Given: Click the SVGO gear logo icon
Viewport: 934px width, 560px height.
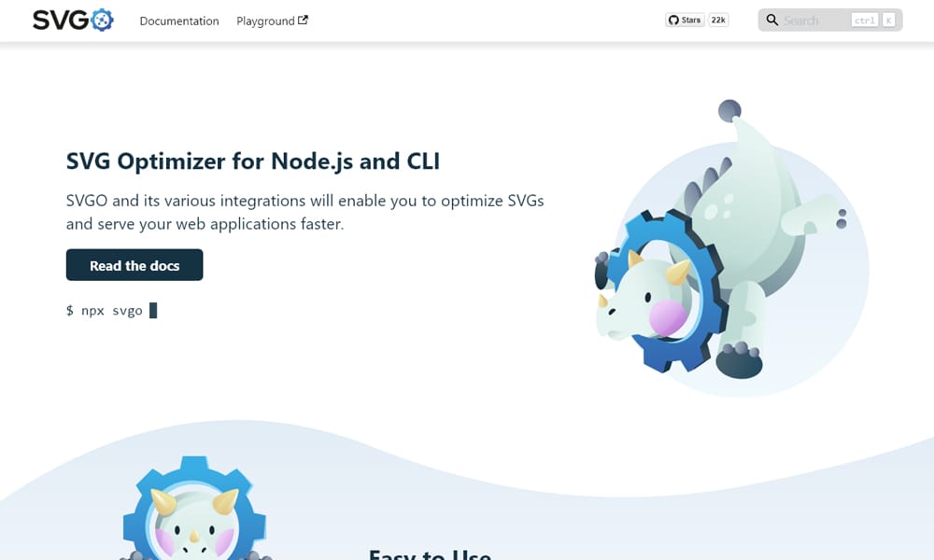Looking at the screenshot, I should [103, 21].
